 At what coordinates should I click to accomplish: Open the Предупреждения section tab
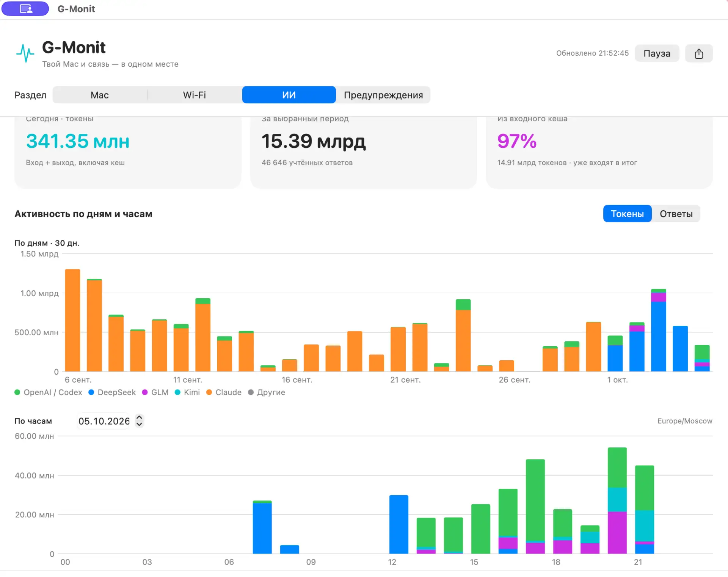pos(383,95)
